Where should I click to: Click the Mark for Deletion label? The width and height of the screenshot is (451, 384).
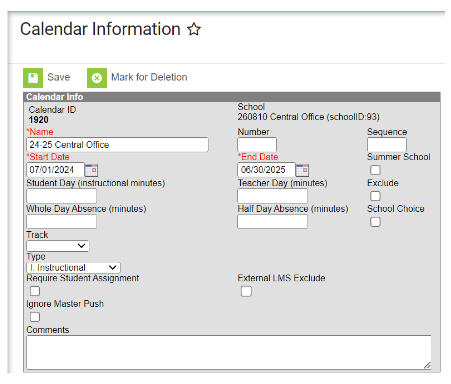tap(149, 77)
